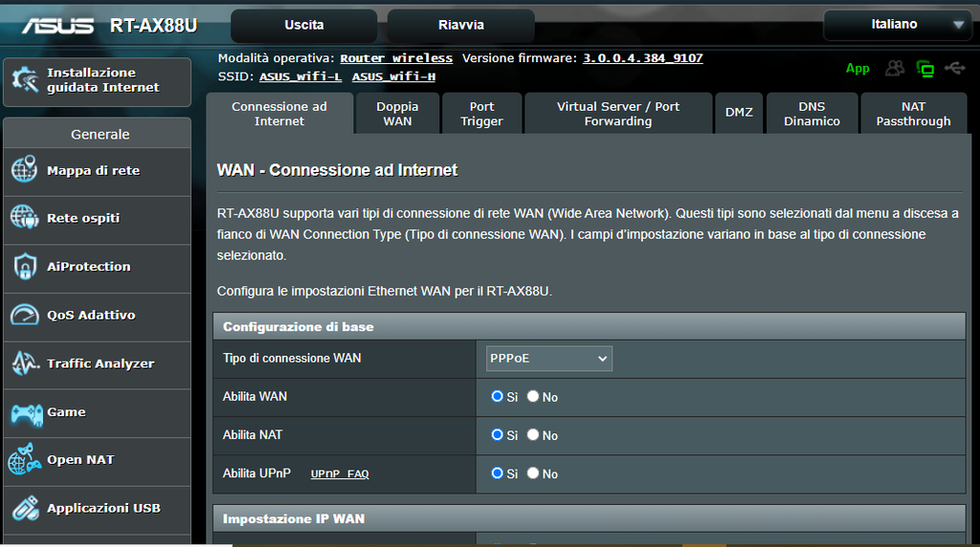Viewport: 980px width, 547px height.
Task: Click the Mappa di rete globe icon
Action: [x=24, y=169]
